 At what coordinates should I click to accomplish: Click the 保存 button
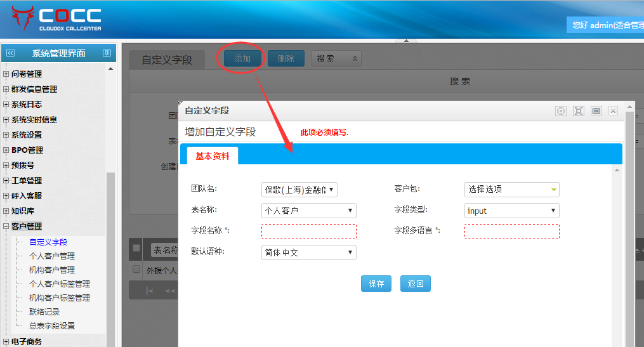[376, 284]
